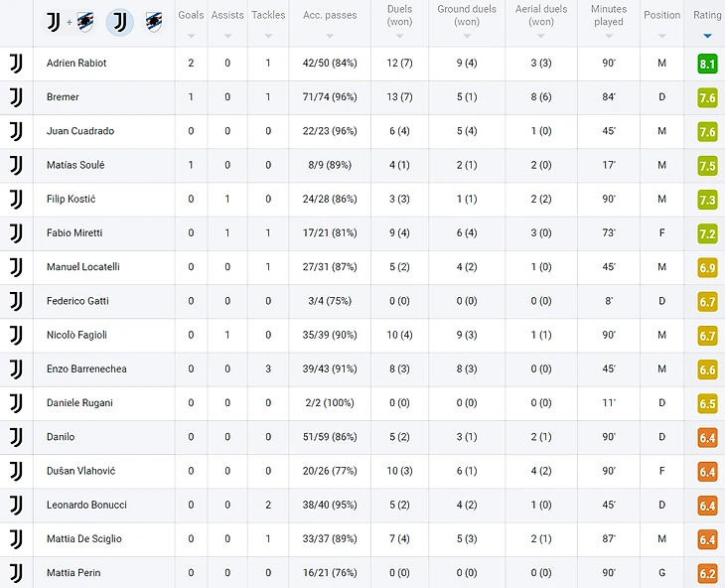Click the Position column header

click(661, 21)
